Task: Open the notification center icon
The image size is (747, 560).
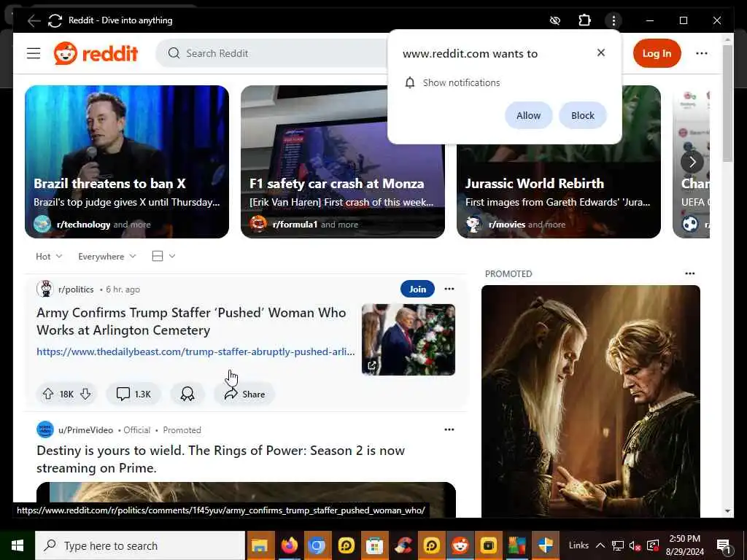Action: coord(724,545)
